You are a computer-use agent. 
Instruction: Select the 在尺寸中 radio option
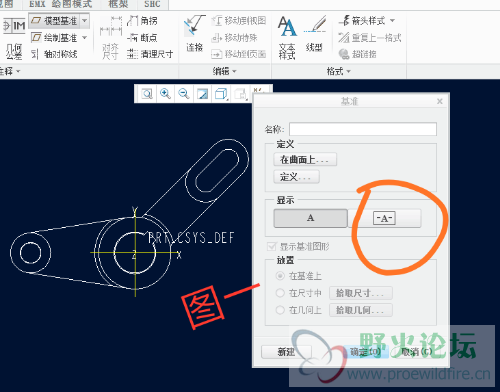point(280,293)
